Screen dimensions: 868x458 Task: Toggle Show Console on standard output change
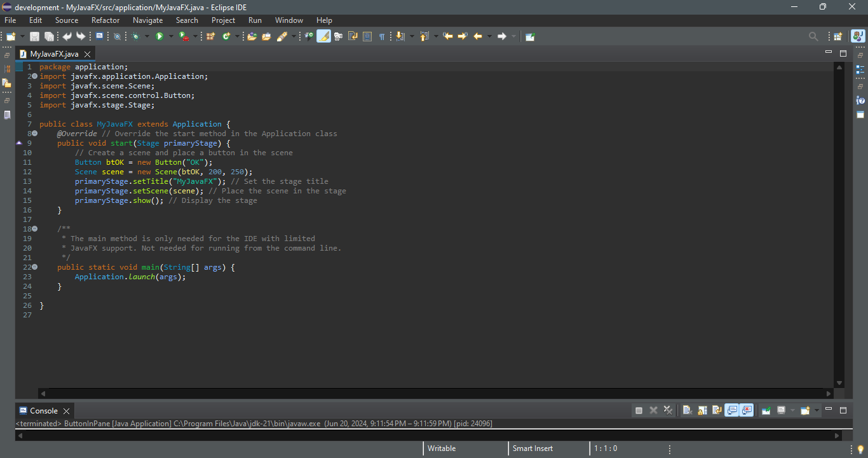pos(732,410)
